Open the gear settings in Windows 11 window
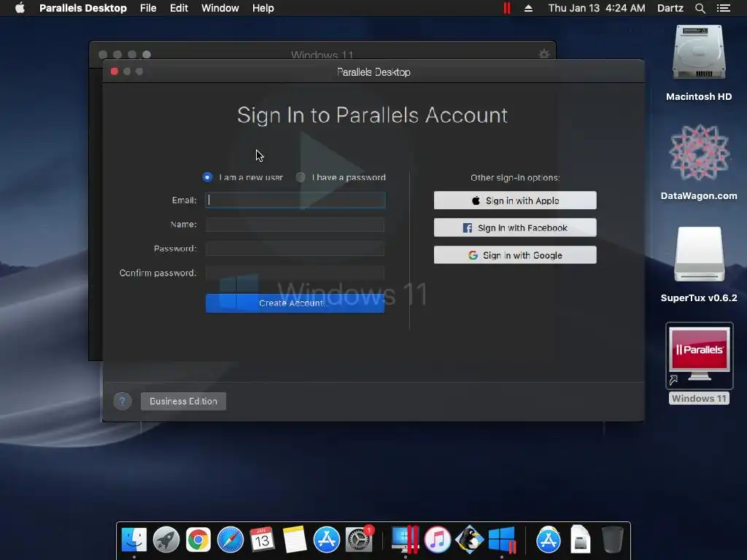 544,54
